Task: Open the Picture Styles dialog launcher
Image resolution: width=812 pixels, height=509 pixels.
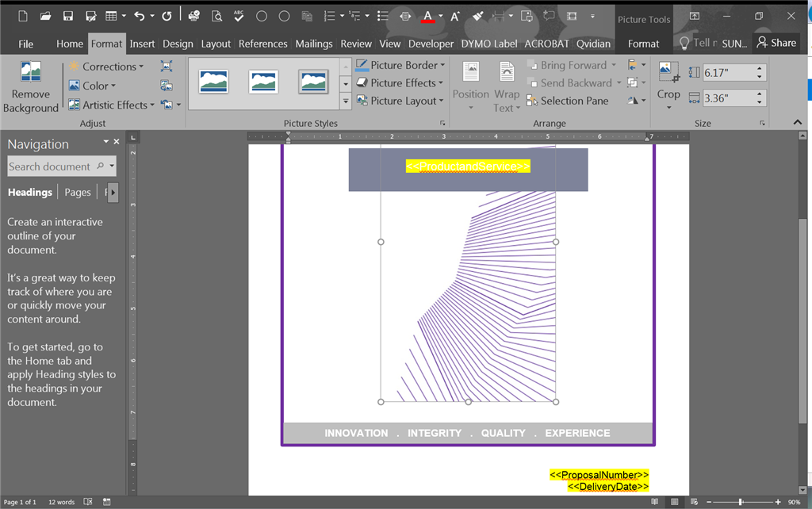Action: (442, 123)
